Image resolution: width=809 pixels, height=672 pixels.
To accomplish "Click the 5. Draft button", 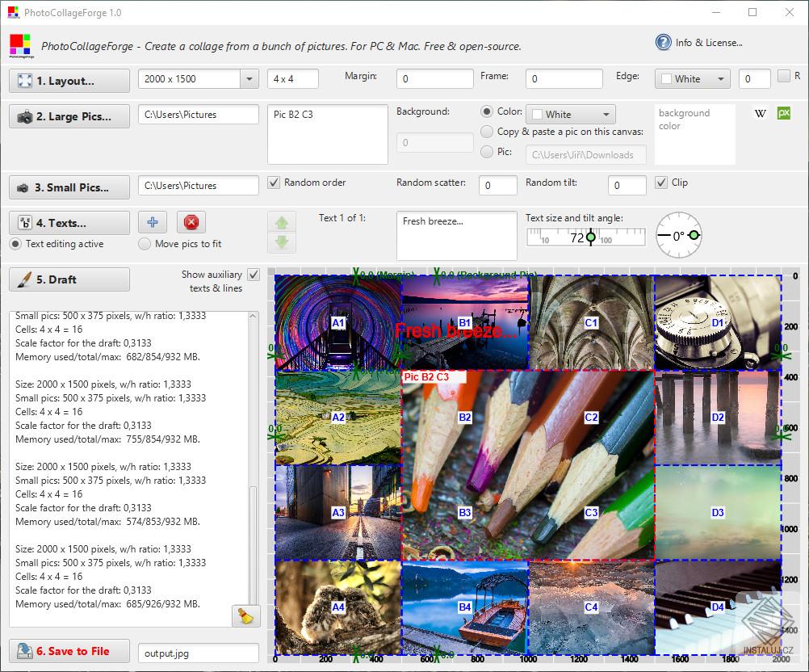I will 69,279.
